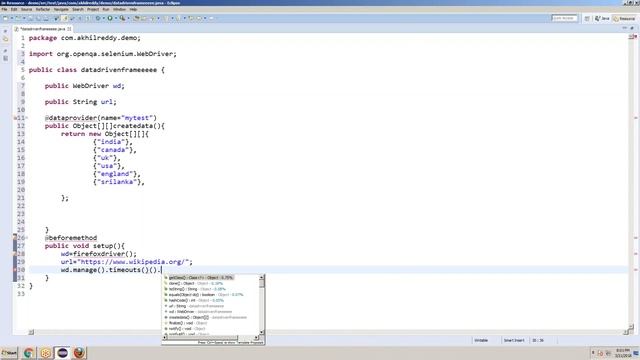640x360 pixels.
Task: Select wd : WebDriver proposal
Action: click(x=211, y=312)
